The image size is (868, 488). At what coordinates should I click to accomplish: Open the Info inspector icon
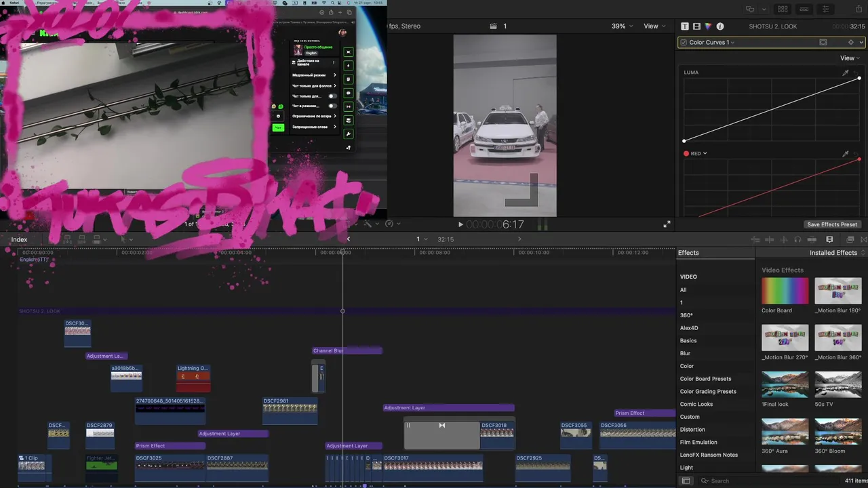(x=720, y=26)
